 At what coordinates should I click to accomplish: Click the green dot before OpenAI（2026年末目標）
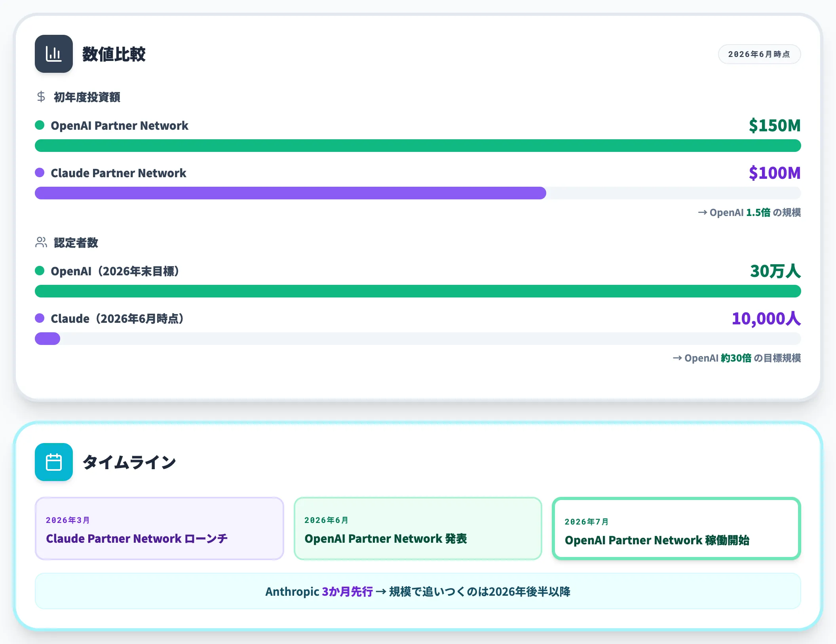[x=40, y=271]
